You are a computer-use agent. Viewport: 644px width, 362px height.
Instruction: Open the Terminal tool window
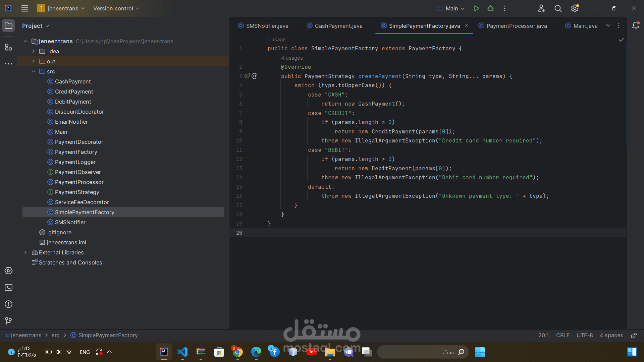8,288
